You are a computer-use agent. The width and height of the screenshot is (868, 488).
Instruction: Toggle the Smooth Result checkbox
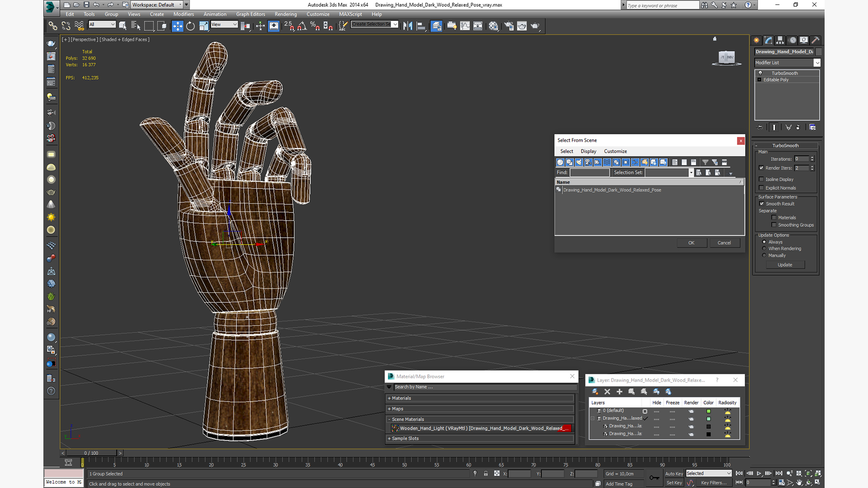pyautogui.click(x=761, y=203)
